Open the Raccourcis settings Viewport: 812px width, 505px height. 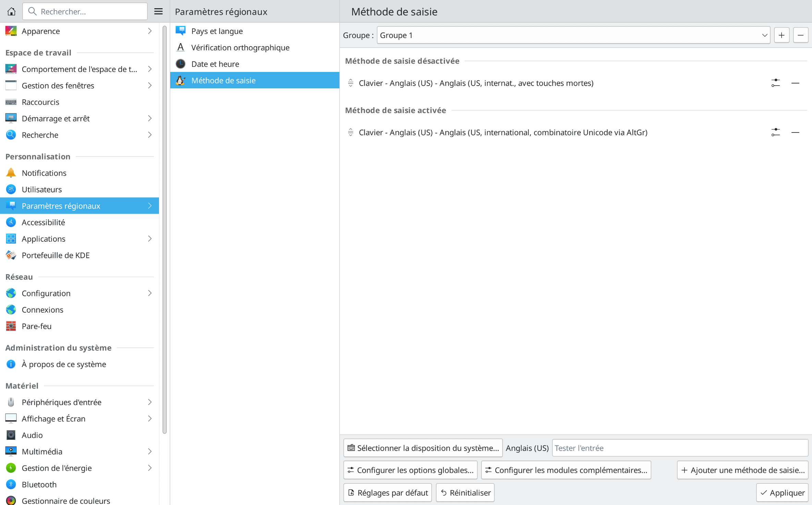tap(79, 102)
